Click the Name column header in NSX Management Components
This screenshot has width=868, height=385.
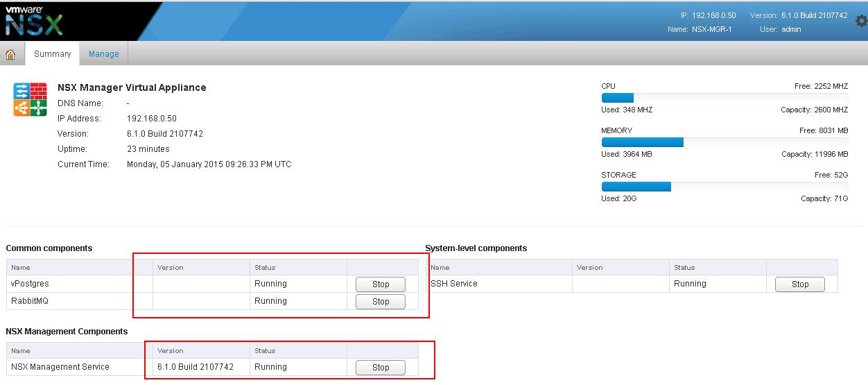[21, 350]
